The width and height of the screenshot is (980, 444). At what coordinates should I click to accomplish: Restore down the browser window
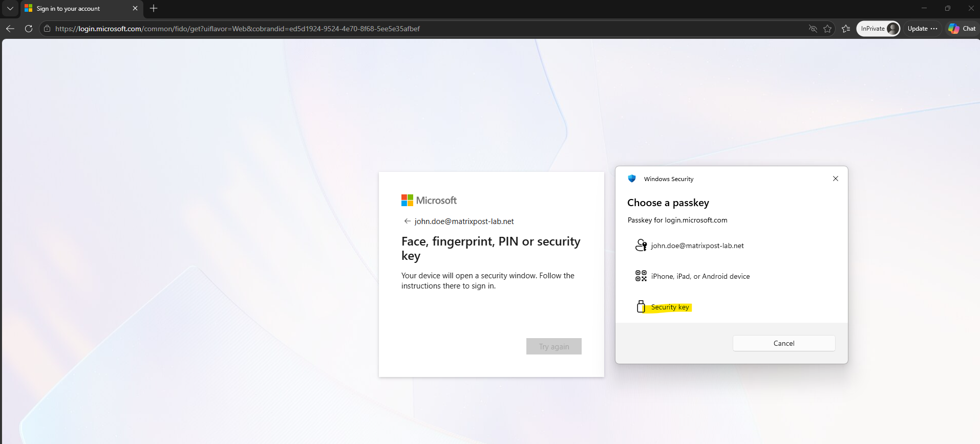pyautogui.click(x=948, y=8)
